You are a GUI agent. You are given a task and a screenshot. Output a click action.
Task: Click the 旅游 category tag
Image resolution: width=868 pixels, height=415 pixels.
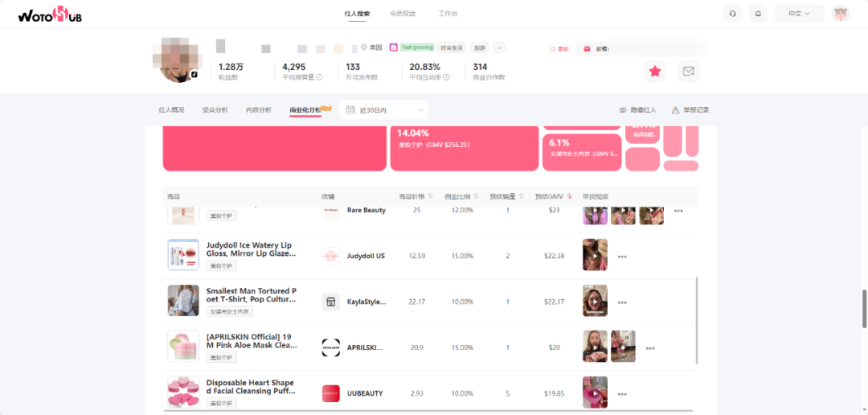point(480,47)
